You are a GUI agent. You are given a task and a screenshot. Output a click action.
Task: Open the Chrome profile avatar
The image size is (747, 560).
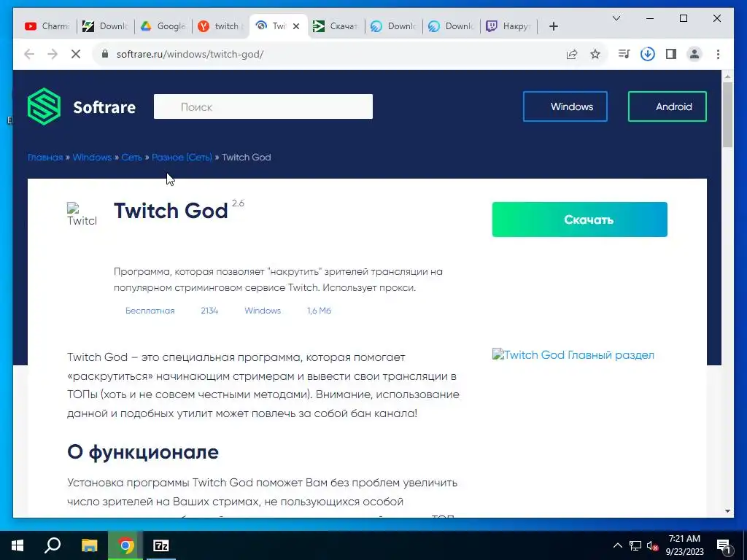pos(694,54)
